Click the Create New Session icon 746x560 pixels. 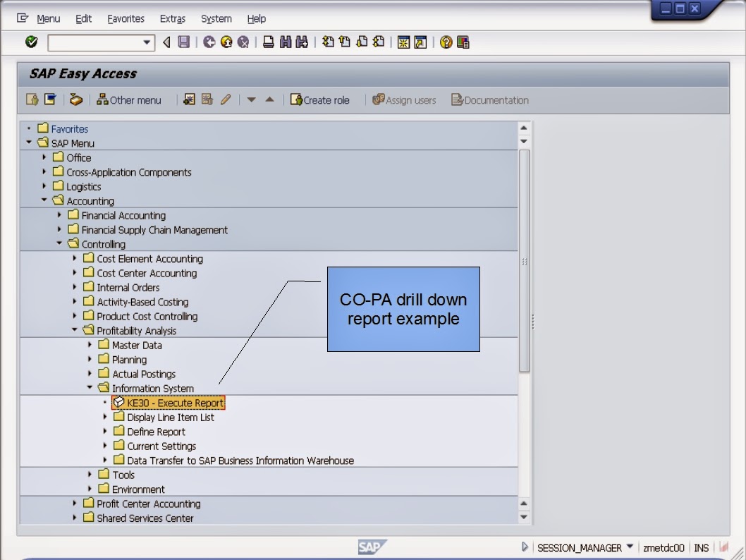(x=403, y=42)
